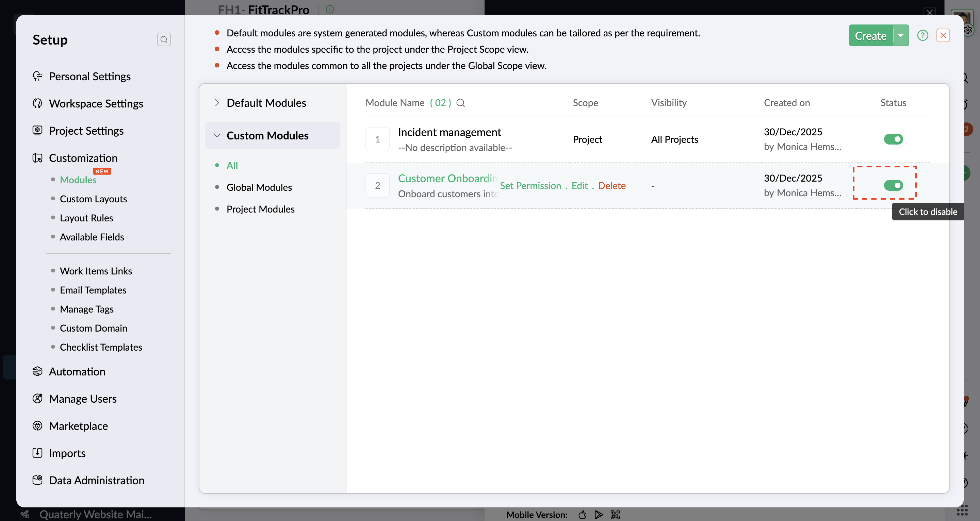
Task: Open the Marketplace icon
Action: coord(37,425)
